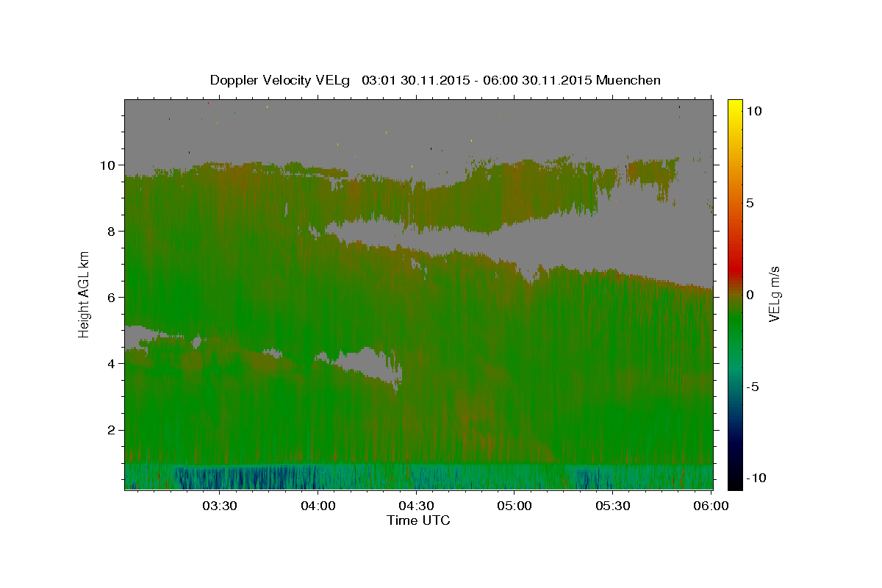Click the 'Muenchen' station name in title
882x588 pixels.
628,80
